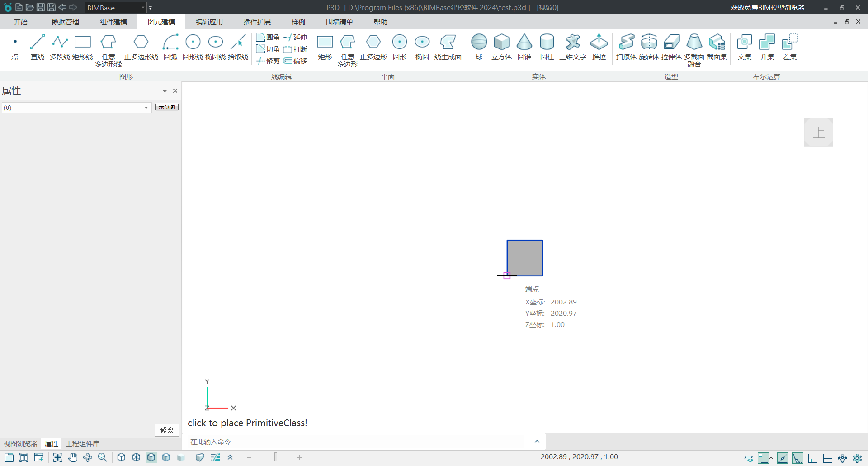Click the zoom slider handle in status bar
868x466 pixels.
[x=275, y=457]
